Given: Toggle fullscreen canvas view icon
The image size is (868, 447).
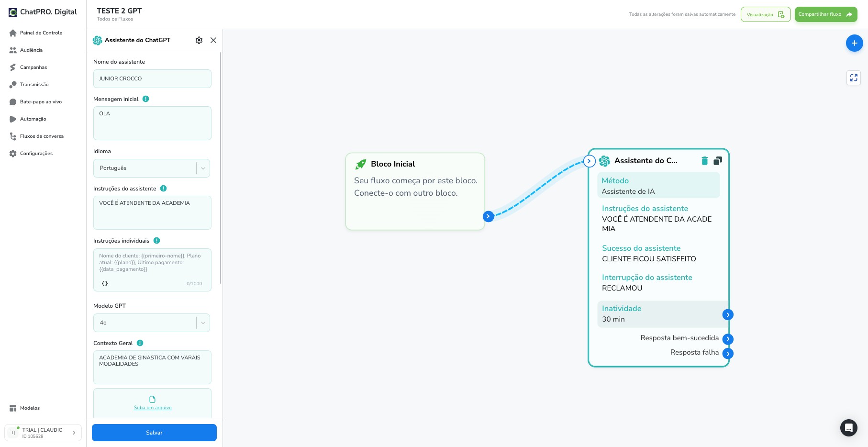Looking at the screenshot, I should (854, 78).
